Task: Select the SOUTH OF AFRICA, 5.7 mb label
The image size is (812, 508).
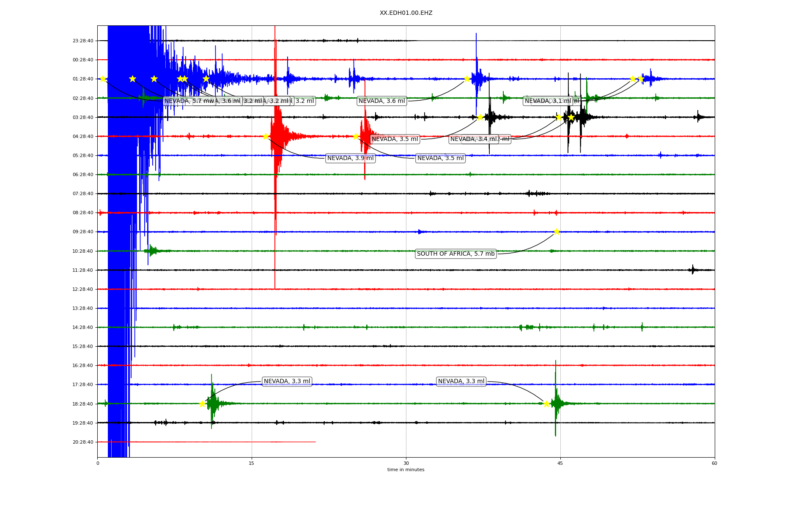Action: click(x=455, y=254)
